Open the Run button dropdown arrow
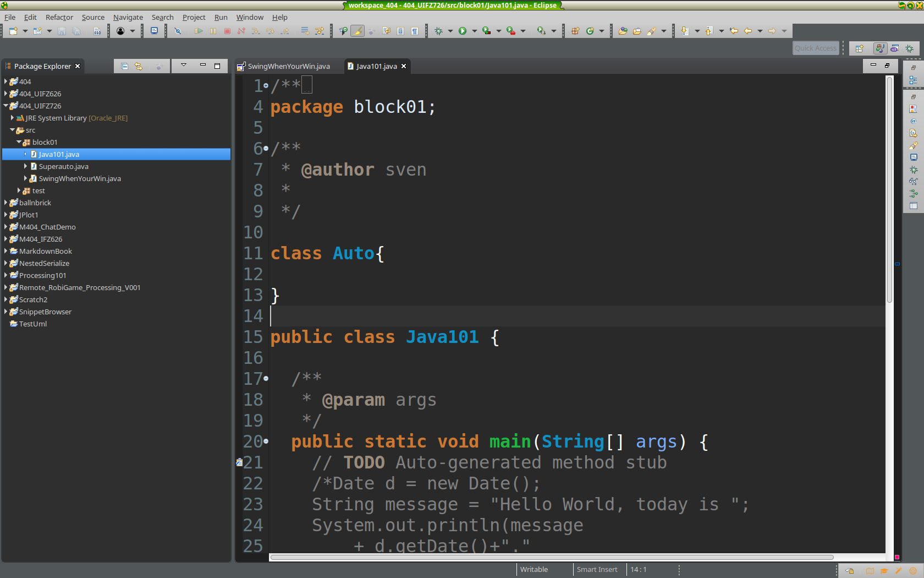 point(474,31)
